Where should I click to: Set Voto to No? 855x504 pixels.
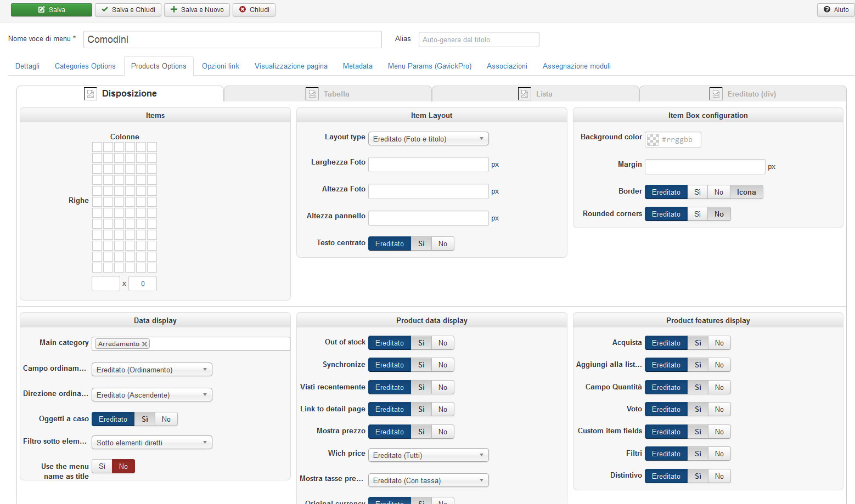click(x=719, y=409)
